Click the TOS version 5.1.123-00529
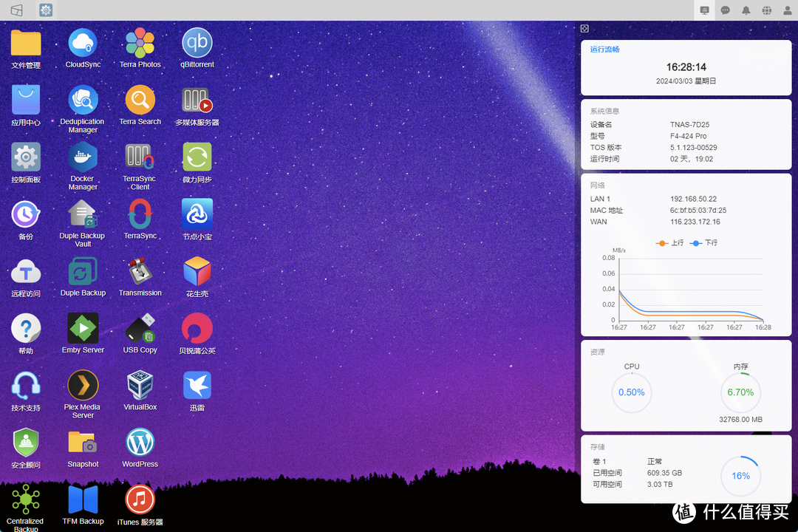 click(x=693, y=148)
